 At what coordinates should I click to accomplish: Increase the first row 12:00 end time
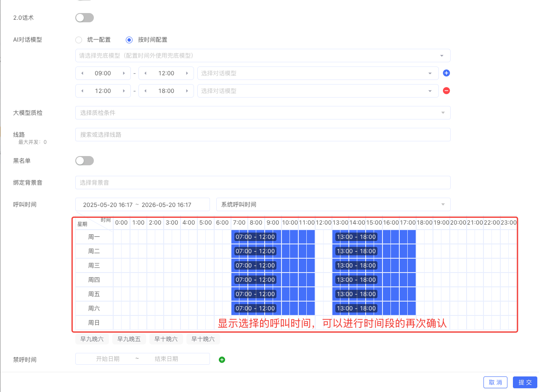(187, 73)
